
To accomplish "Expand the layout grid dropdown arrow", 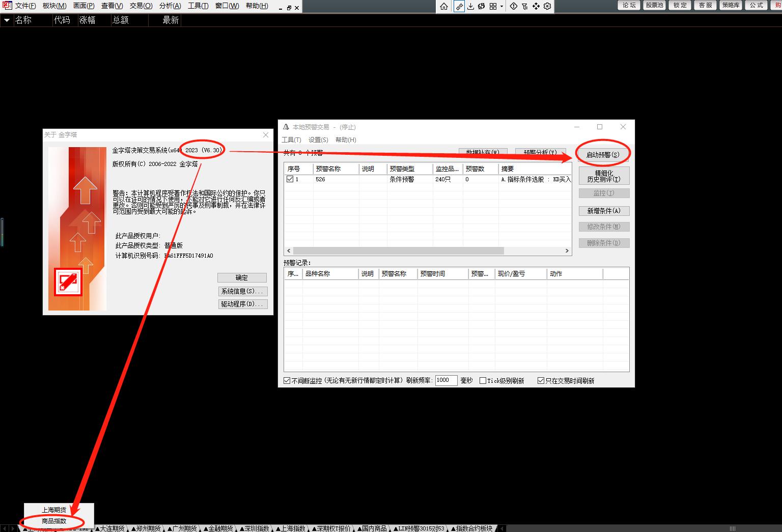I will (x=501, y=6).
